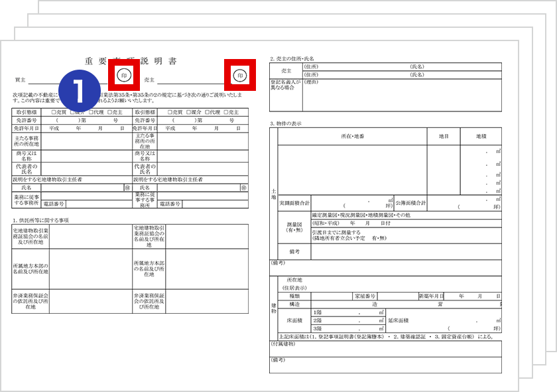The width and height of the screenshot is (557, 392).
Task: Click the 実測面積合計 value cell
Action: 351,203
